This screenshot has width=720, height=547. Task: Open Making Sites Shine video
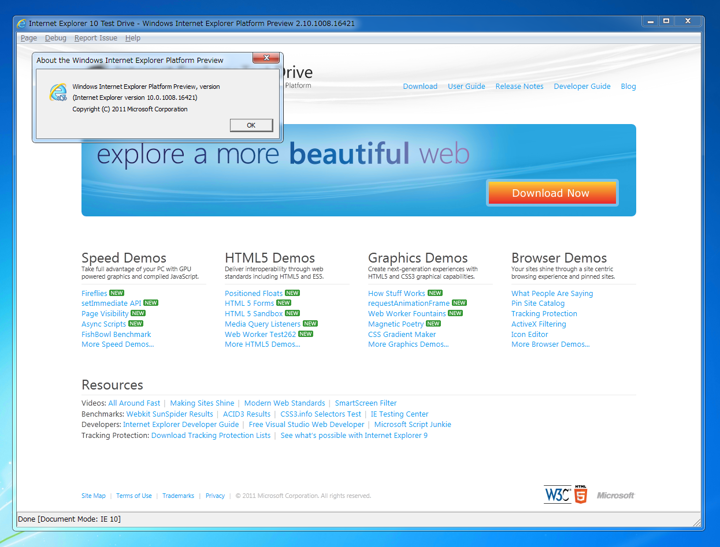202,403
